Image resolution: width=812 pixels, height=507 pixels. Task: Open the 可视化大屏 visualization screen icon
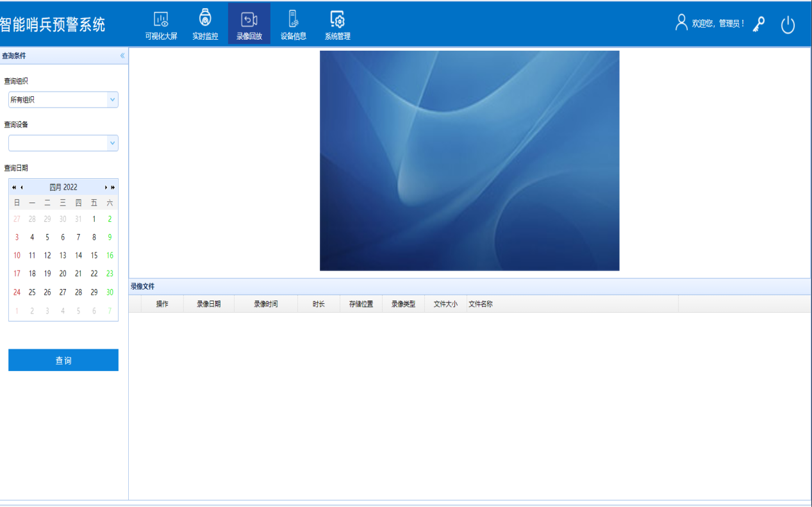[x=161, y=20]
